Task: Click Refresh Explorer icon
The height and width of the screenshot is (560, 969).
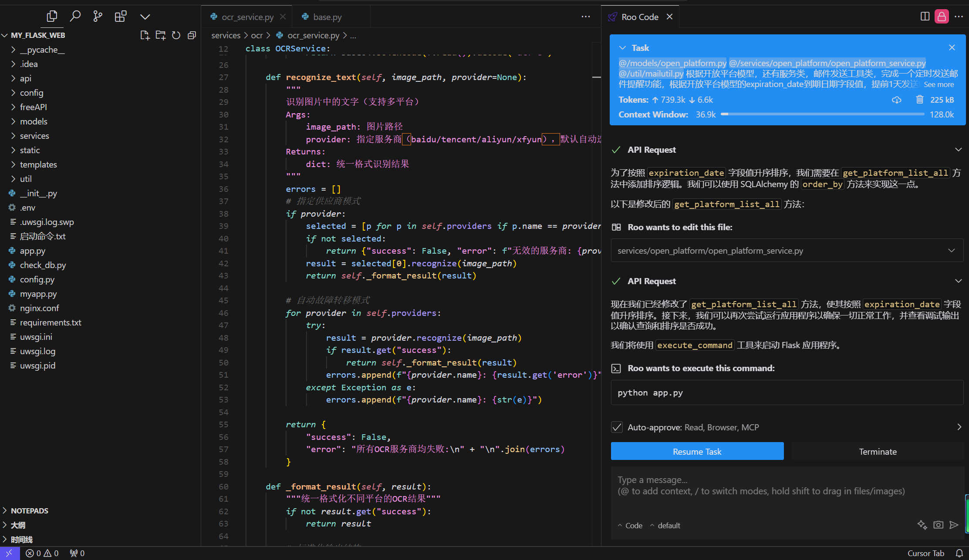Action: click(x=176, y=35)
